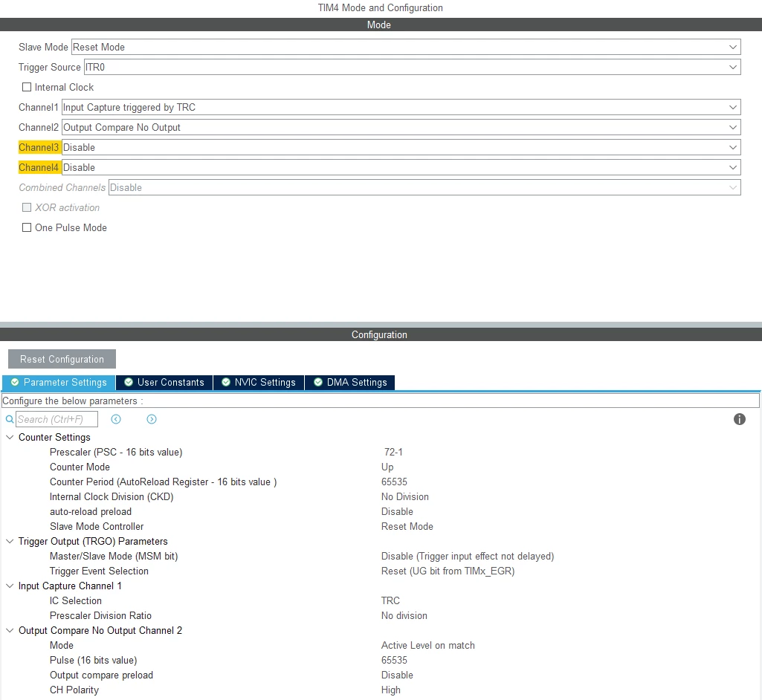Click the search magnifier icon
762x700 pixels.
point(9,419)
